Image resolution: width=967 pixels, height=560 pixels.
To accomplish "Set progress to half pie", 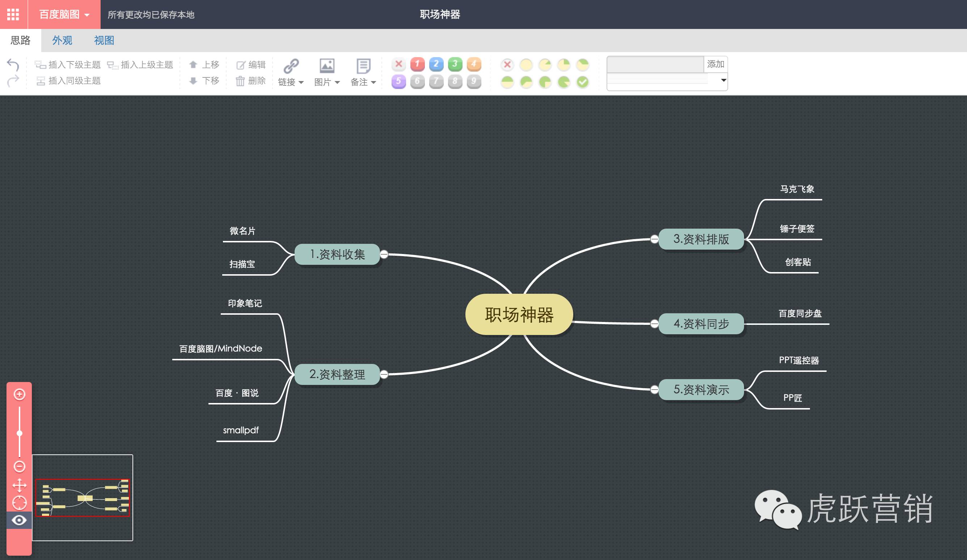I will pyautogui.click(x=507, y=82).
